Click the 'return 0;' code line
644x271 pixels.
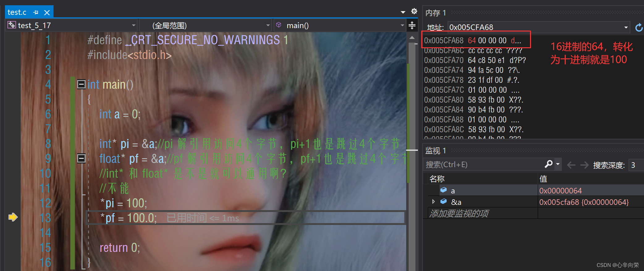point(120,248)
